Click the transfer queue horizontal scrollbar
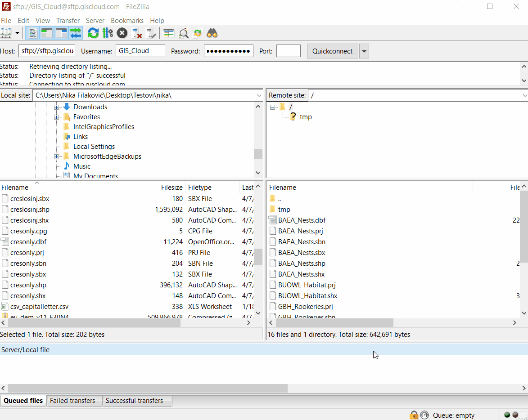This screenshot has width=528, height=420. point(148,388)
